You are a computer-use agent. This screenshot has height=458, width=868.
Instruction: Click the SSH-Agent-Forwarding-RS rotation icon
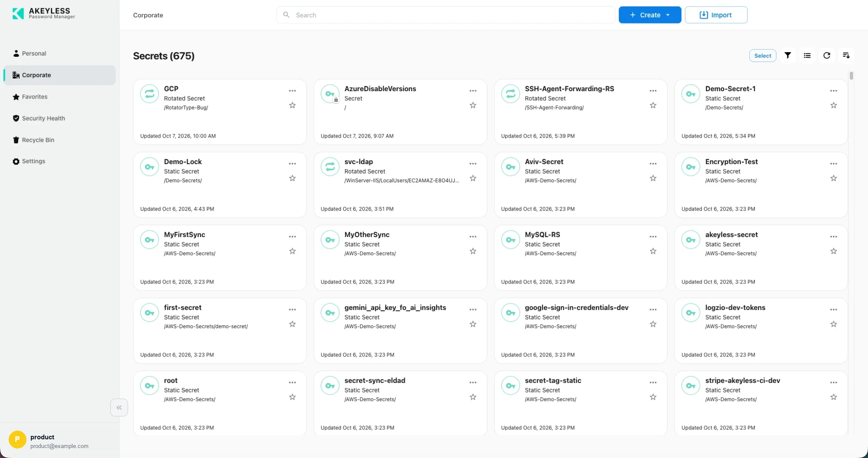(510, 94)
